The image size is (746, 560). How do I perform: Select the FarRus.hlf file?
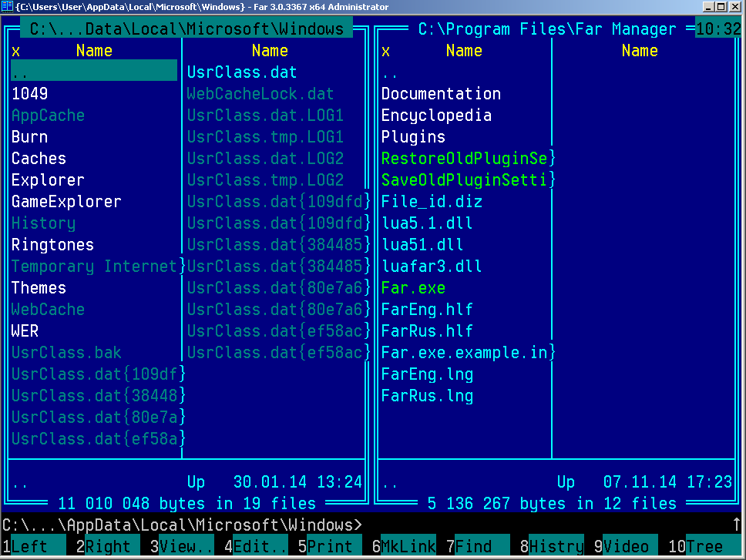pyautogui.click(x=427, y=331)
